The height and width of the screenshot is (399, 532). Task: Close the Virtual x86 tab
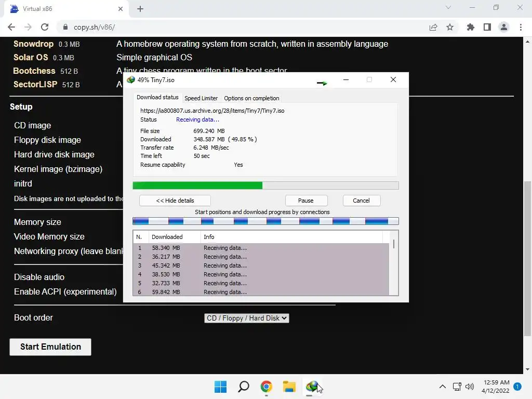point(121,9)
